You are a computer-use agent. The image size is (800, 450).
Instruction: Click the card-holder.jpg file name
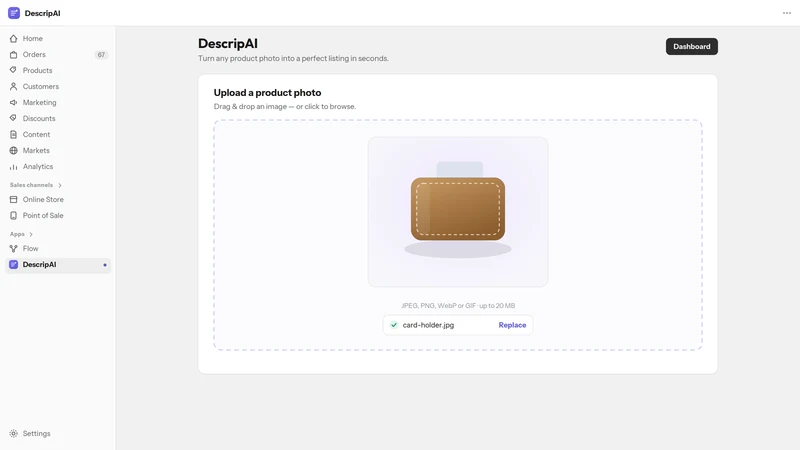pos(428,325)
